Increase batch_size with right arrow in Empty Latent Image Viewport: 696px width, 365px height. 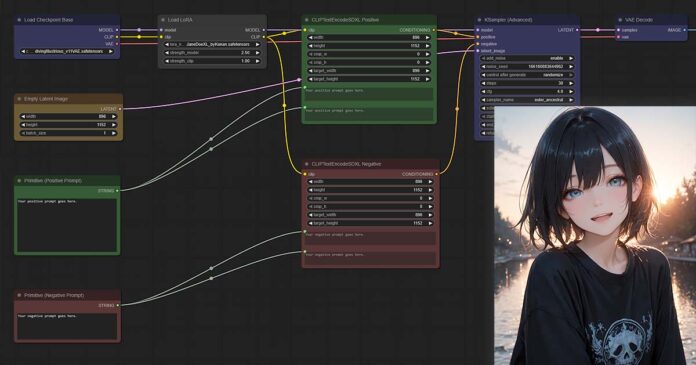114,133
